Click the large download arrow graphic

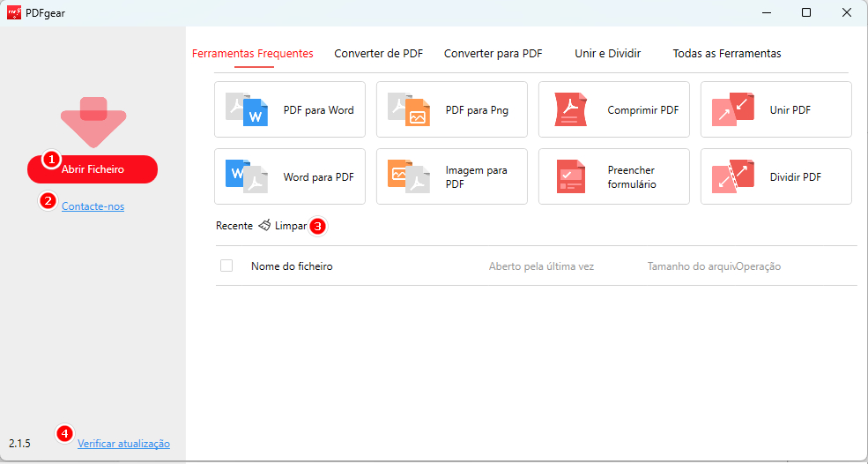click(93, 122)
